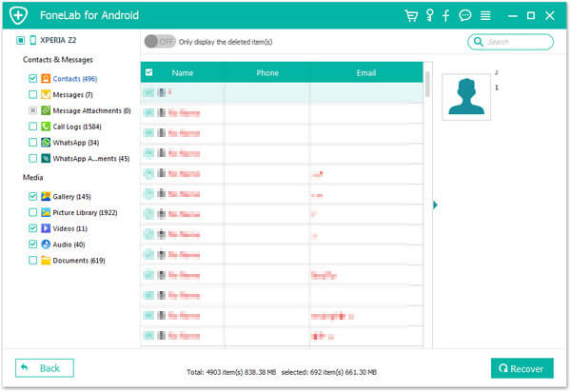Viewport: 571px width, 392px height.
Task: Click the Call Logs phone icon
Action: point(46,126)
